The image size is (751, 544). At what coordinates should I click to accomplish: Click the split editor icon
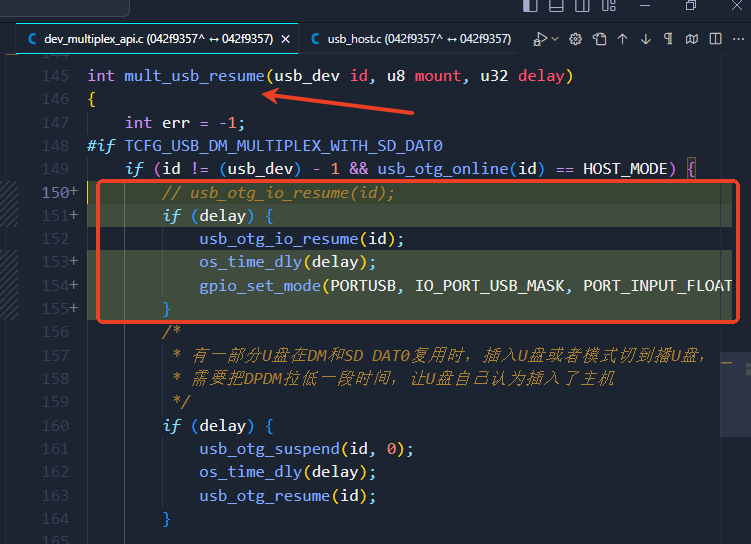[x=716, y=38]
